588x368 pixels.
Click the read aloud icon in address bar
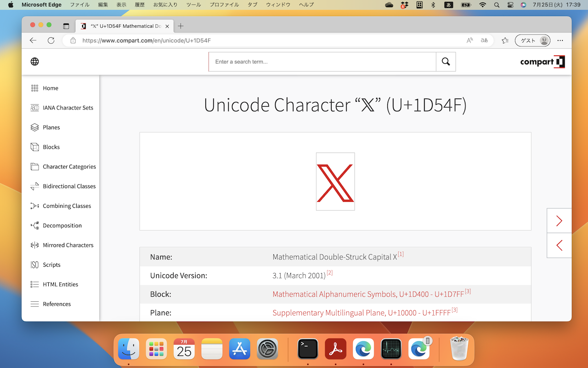pos(469,40)
